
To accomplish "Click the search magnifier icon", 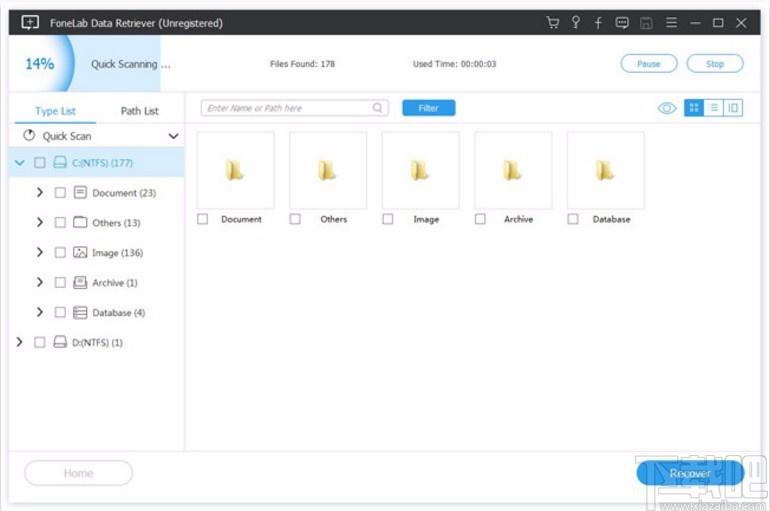I will [377, 108].
